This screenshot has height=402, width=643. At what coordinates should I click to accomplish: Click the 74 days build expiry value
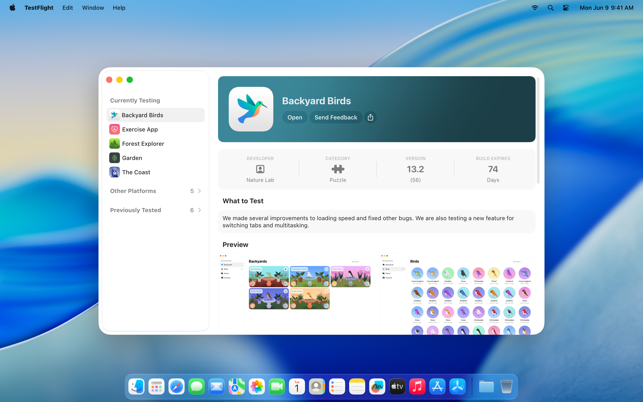[x=493, y=169]
